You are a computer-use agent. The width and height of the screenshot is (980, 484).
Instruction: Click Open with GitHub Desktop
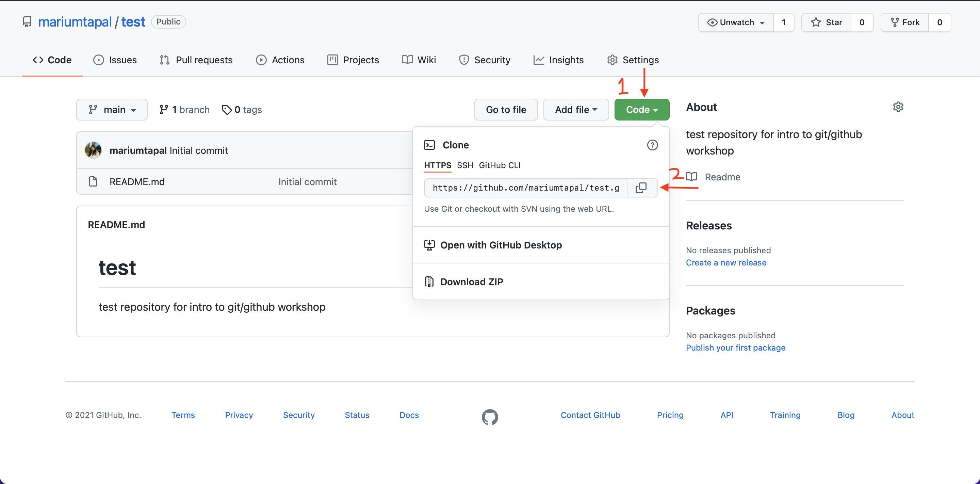tap(541, 245)
